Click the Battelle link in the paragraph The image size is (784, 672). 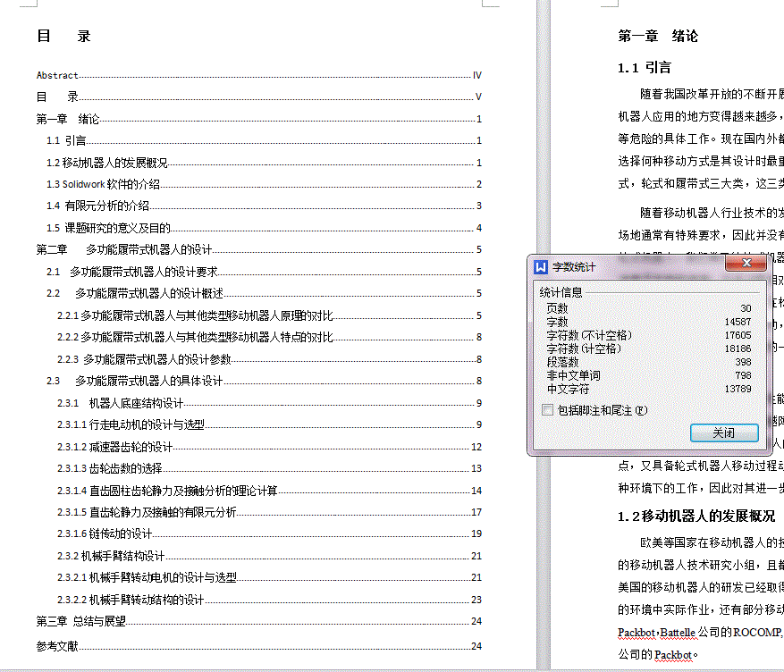[x=677, y=633]
